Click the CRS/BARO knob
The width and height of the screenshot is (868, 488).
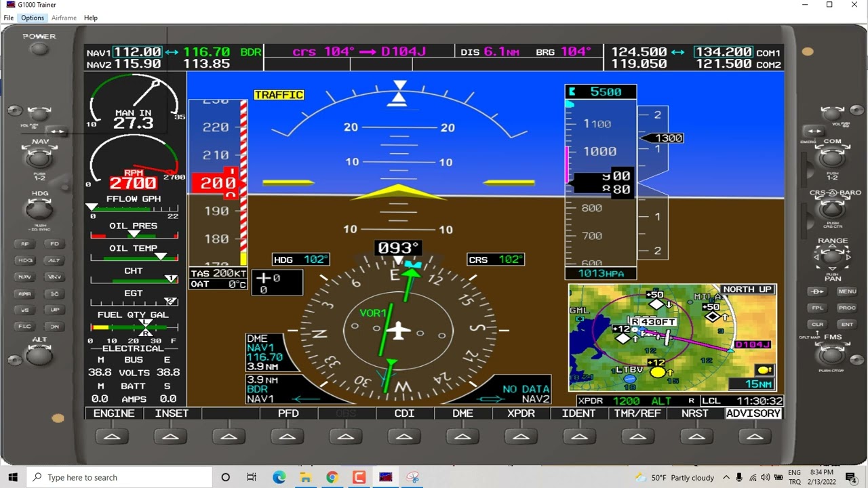pos(833,210)
